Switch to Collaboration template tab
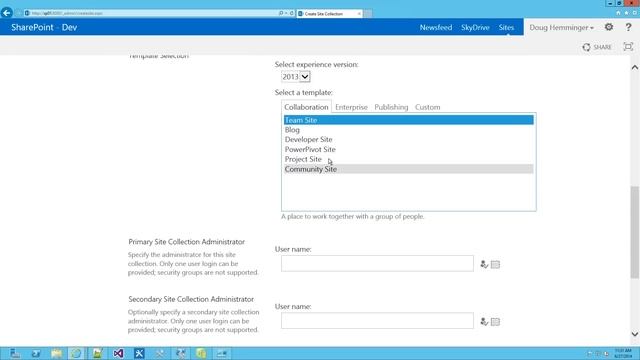 306,107
